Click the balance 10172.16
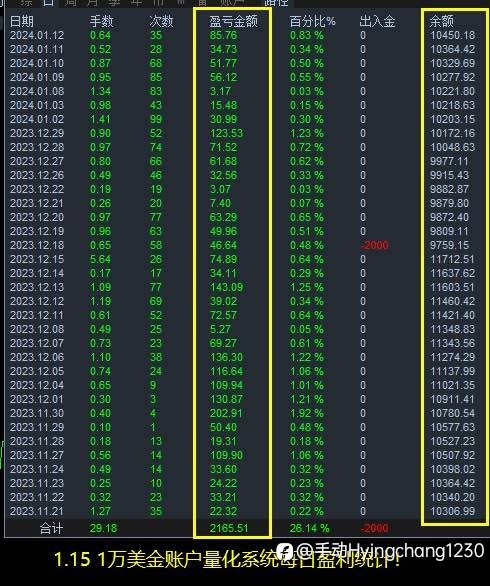The width and height of the screenshot is (490, 586). tap(452, 133)
